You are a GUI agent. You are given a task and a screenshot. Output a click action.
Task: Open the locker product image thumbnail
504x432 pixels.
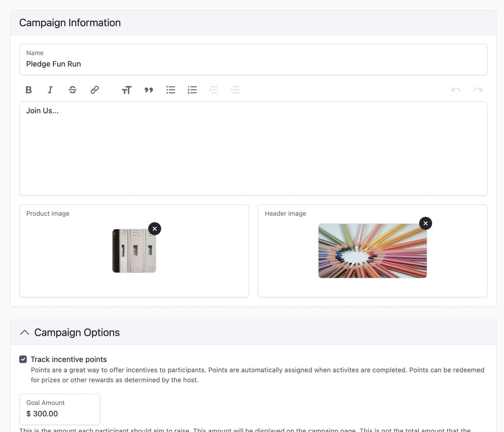click(134, 251)
